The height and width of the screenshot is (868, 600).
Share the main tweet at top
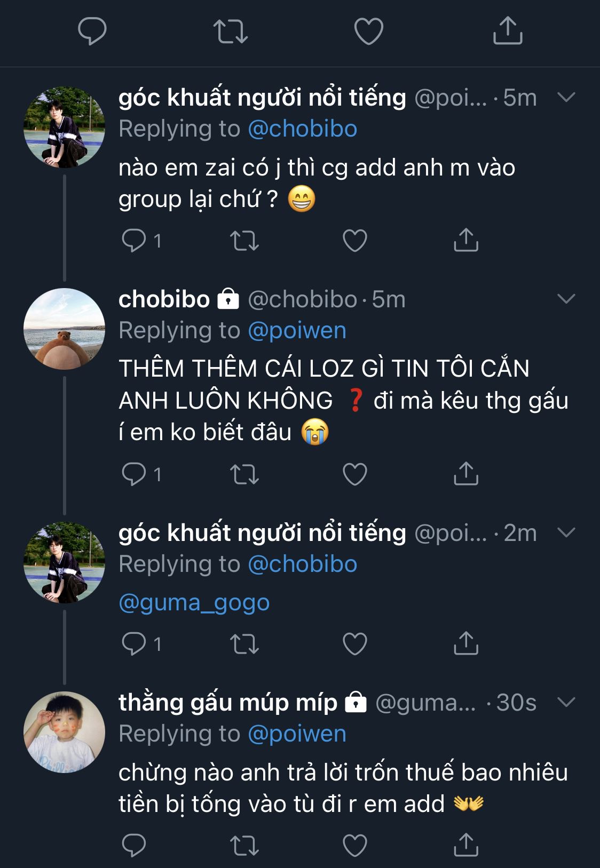tap(507, 31)
